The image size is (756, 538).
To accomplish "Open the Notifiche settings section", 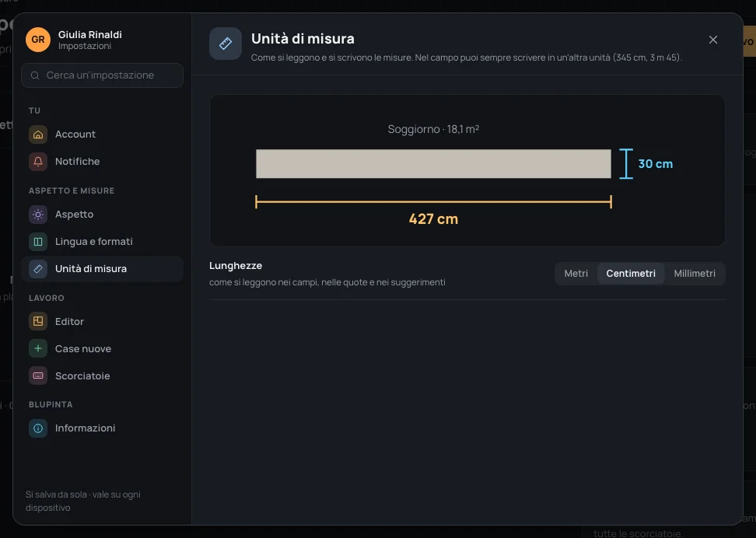I will tap(102, 162).
